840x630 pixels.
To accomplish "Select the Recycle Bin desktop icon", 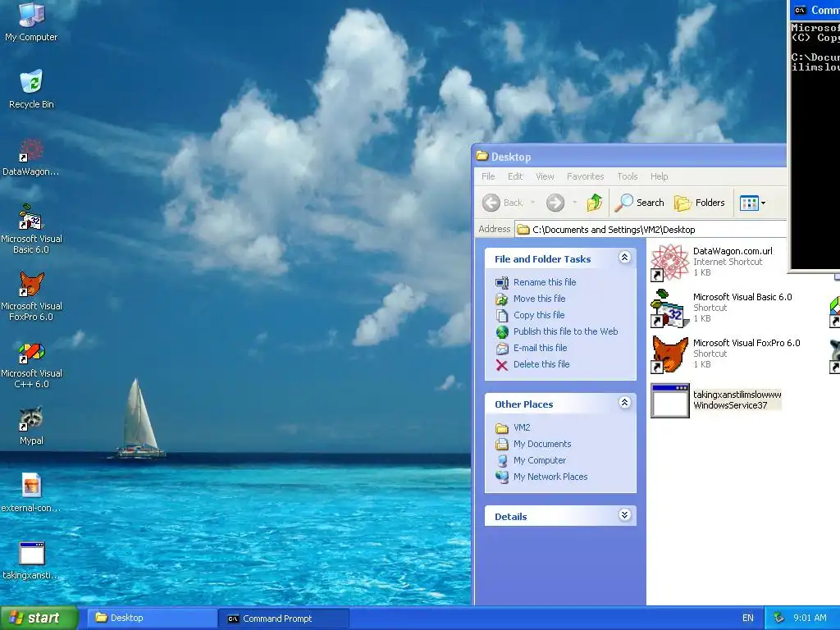I will (31, 89).
